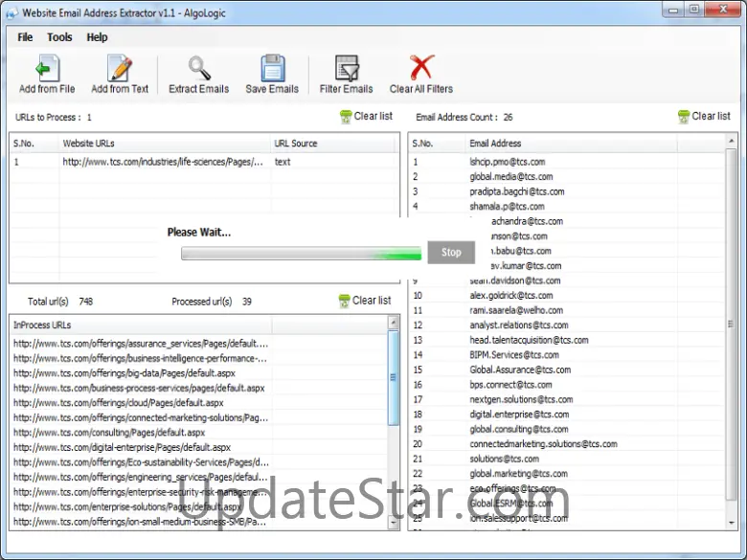Start extraction with Extract Emails icon

tap(199, 69)
